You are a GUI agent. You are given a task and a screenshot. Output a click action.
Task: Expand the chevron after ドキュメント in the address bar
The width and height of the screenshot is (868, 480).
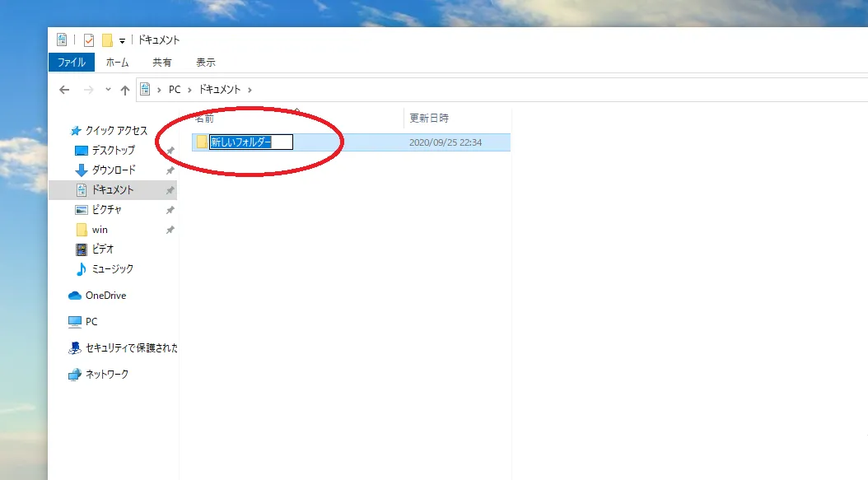pyautogui.click(x=250, y=89)
